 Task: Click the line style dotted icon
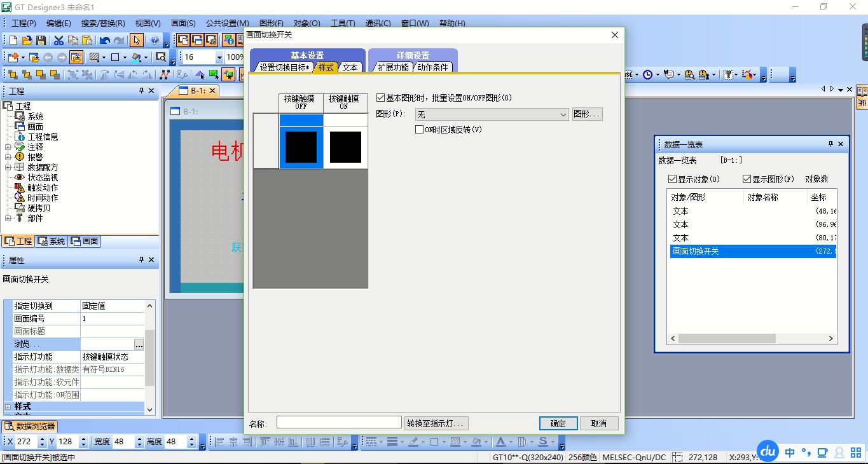point(371,442)
